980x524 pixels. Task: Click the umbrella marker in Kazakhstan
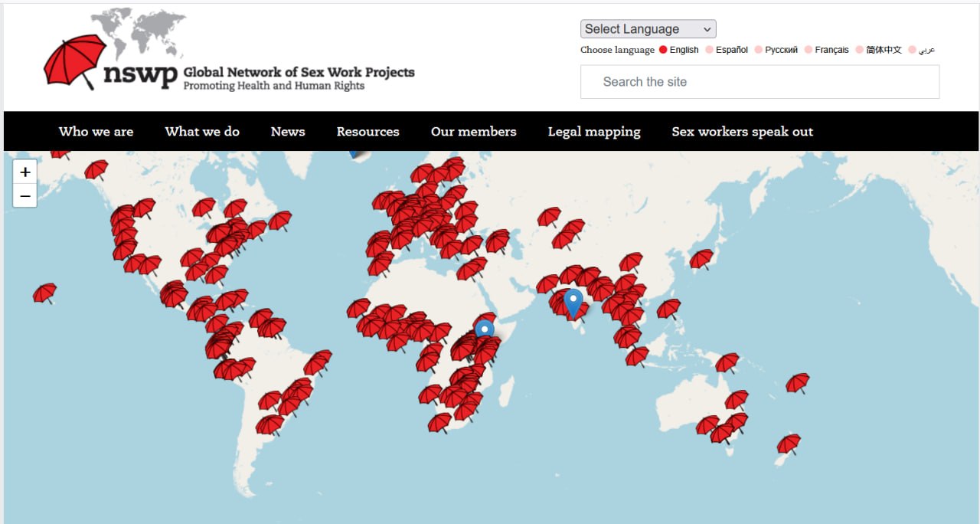click(549, 218)
